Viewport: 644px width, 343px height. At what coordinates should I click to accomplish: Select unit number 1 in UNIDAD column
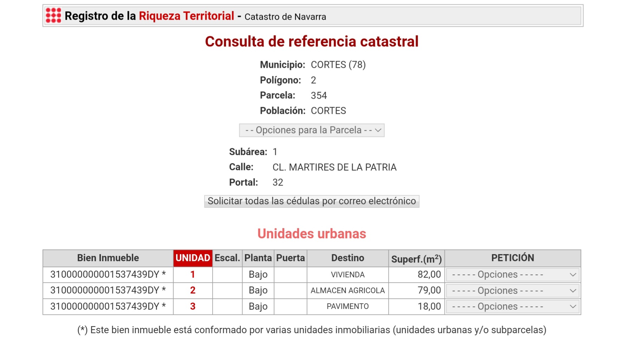pyautogui.click(x=193, y=274)
